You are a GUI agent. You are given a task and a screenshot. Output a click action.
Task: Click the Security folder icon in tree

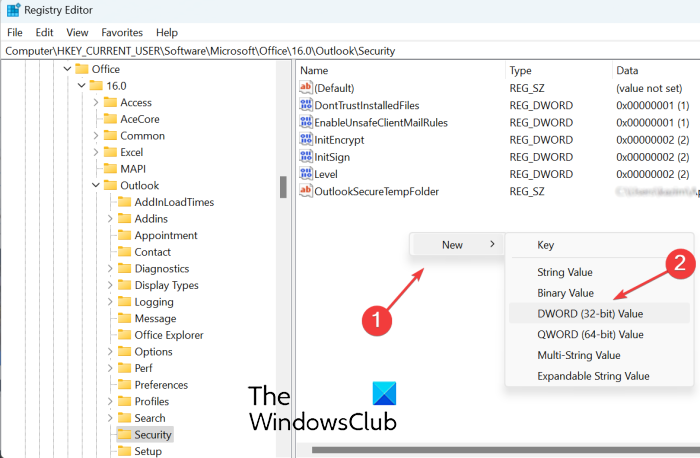124,434
